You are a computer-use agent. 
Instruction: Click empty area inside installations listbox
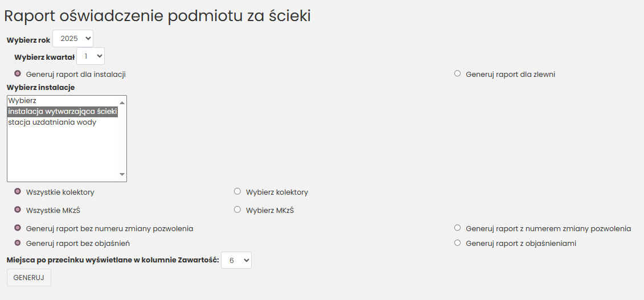[x=62, y=154]
